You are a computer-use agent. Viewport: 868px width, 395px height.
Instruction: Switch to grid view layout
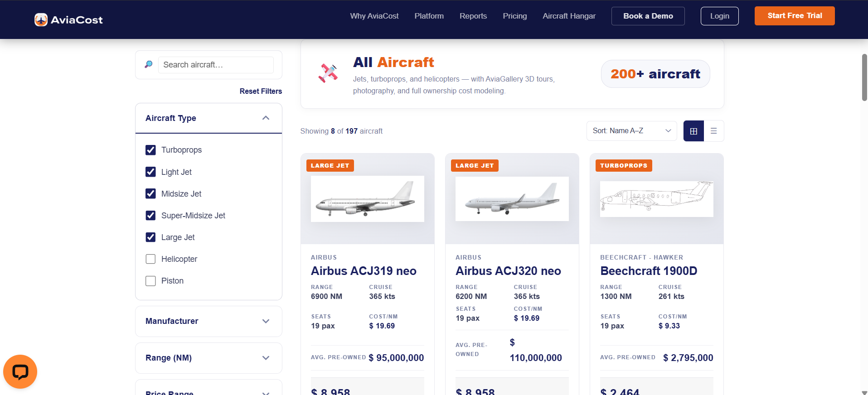pos(693,131)
